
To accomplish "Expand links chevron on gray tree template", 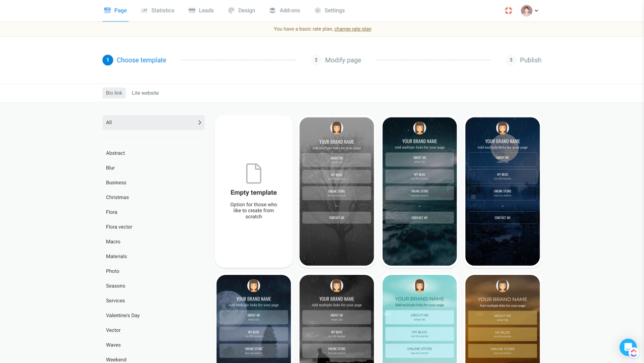I will coord(336,206).
